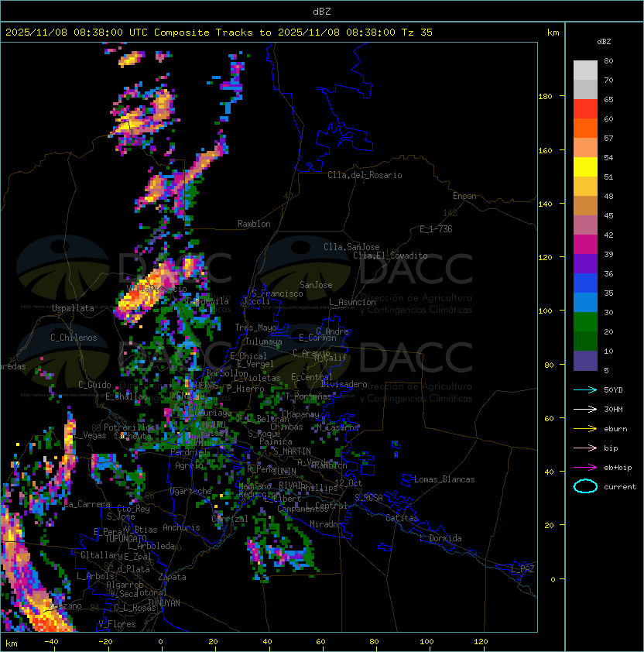
Task: Click the cyan 'current' ellipse legend icon
Action: 585,486
